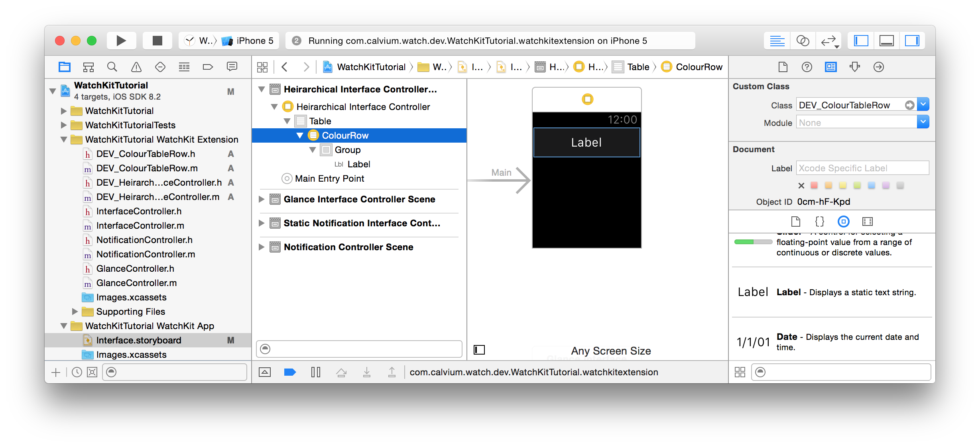Toggle the Navigator panel visibility
Image resolution: width=980 pixels, height=447 pixels.
pyautogui.click(x=861, y=41)
